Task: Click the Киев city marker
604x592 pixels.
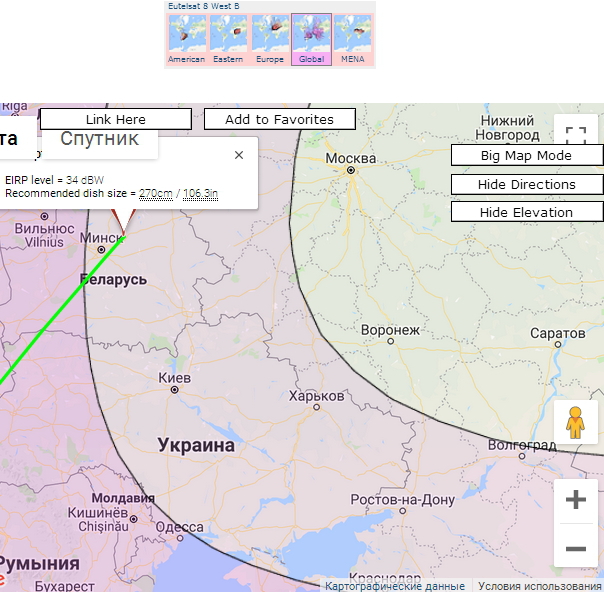Action: 174,390
